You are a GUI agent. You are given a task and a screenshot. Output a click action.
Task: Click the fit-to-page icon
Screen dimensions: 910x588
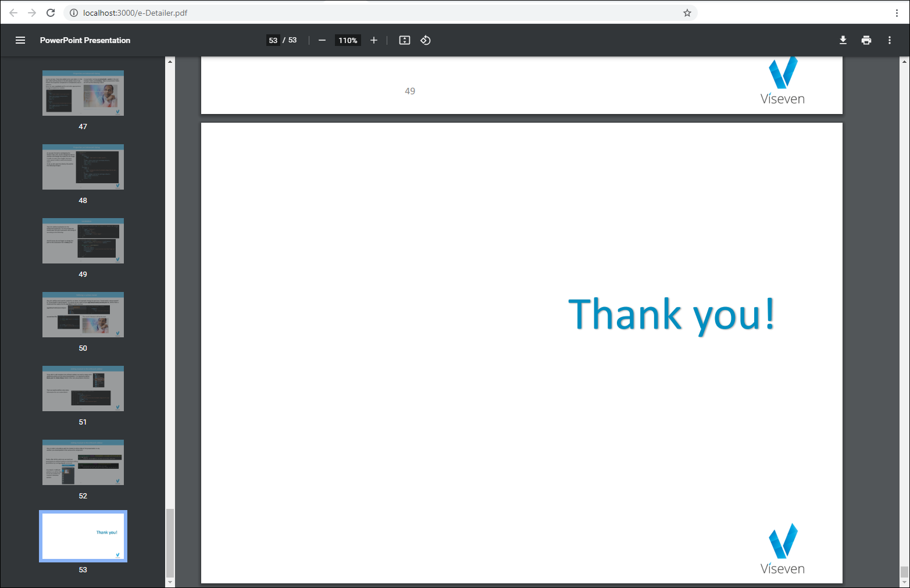tap(404, 40)
